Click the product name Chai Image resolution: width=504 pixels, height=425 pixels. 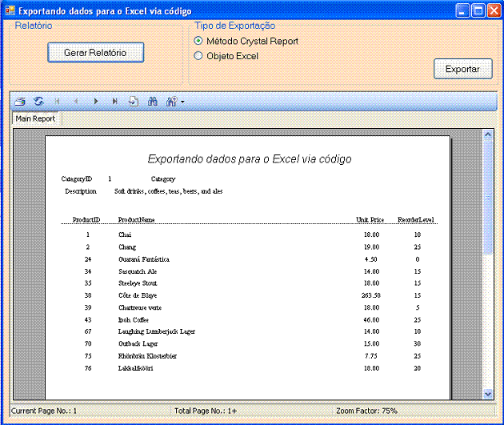[x=125, y=235]
